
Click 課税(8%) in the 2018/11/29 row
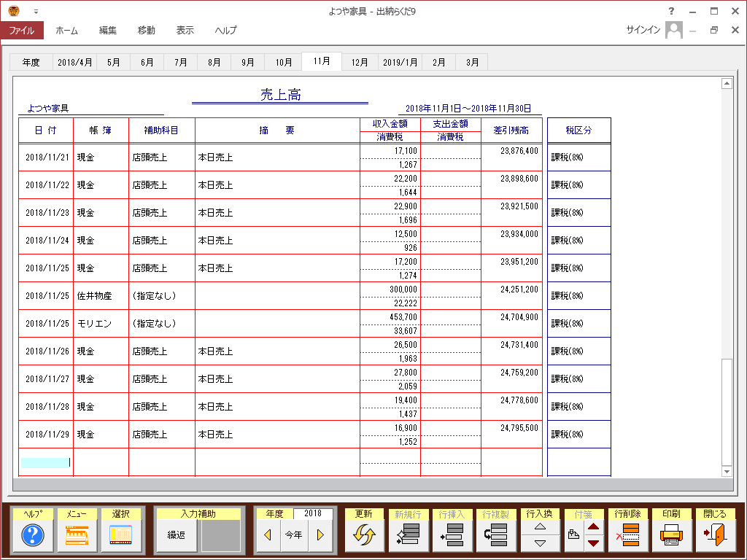[567, 435]
